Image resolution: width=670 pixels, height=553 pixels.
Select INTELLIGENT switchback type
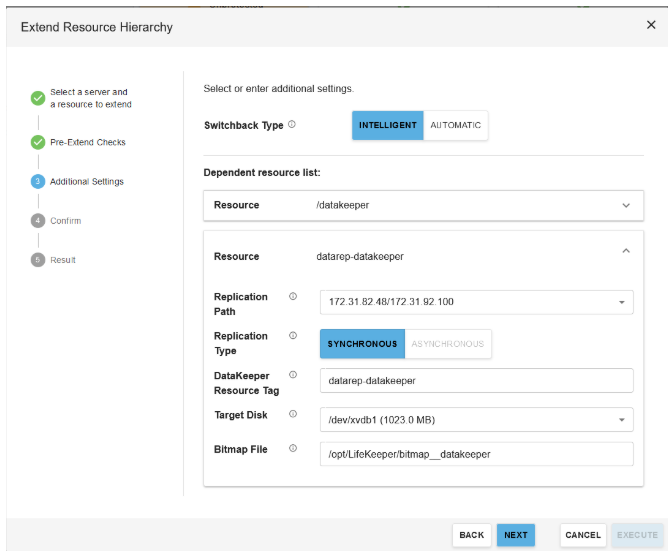point(388,126)
